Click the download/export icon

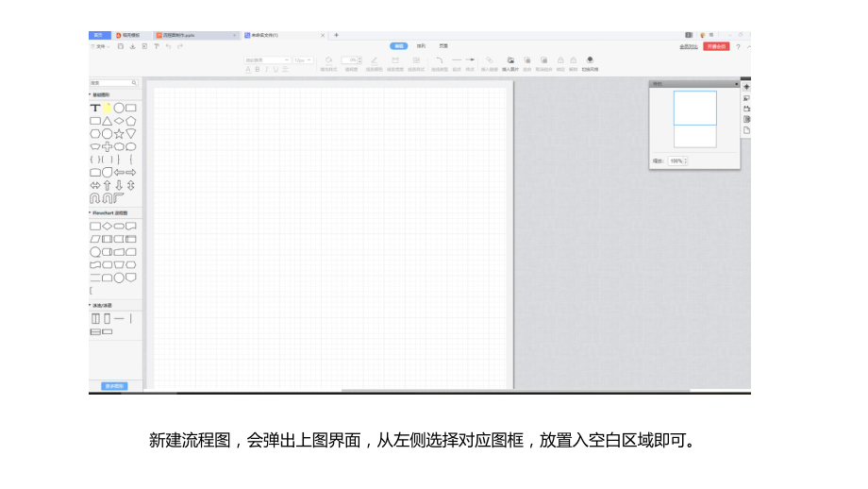133,46
